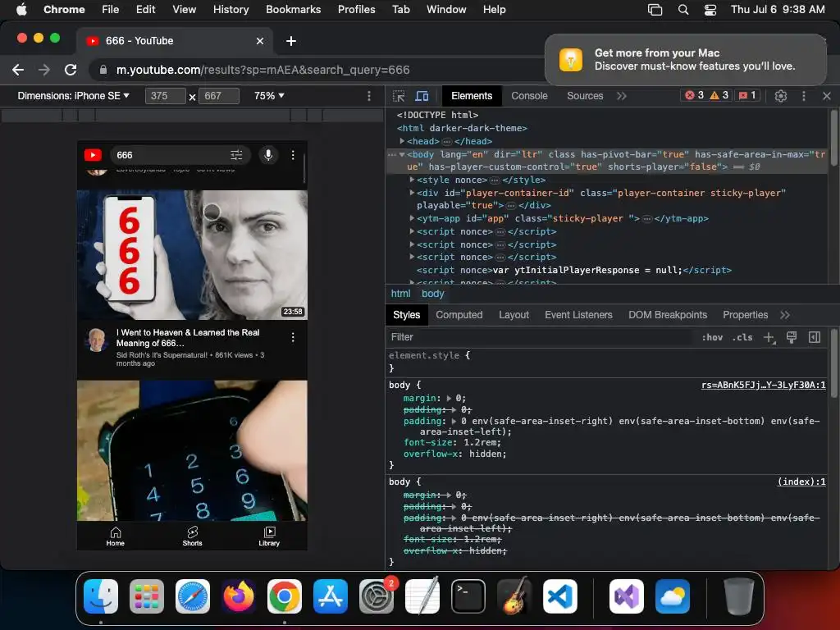Switch to the Console panel tab
840x630 pixels.
tap(529, 96)
